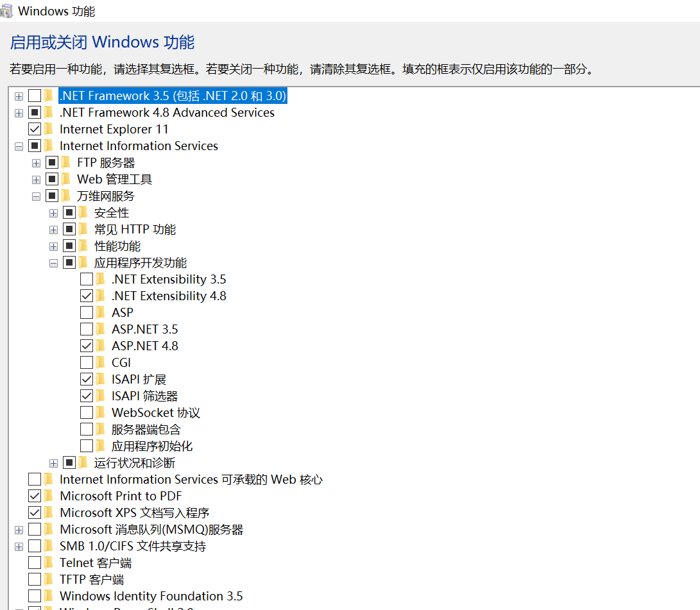Enable WebSocket 协议 checkbox
This screenshot has width=700, height=610.
[x=87, y=412]
